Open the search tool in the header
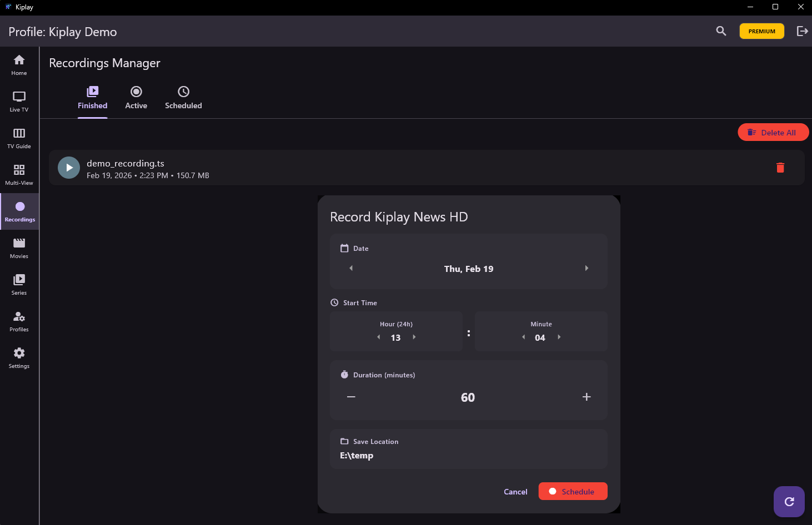This screenshot has height=525, width=812. tap(720, 31)
